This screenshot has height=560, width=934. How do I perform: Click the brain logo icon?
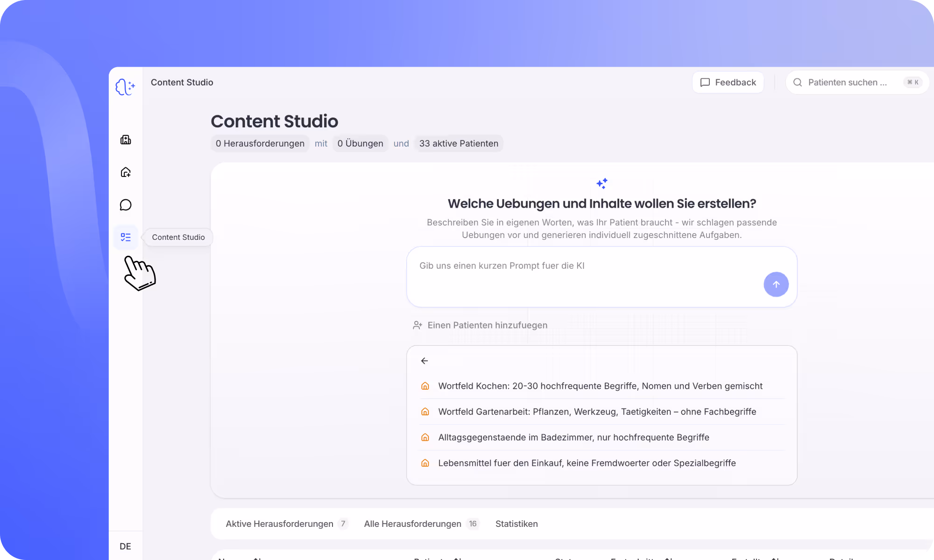(x=125, y=87)
